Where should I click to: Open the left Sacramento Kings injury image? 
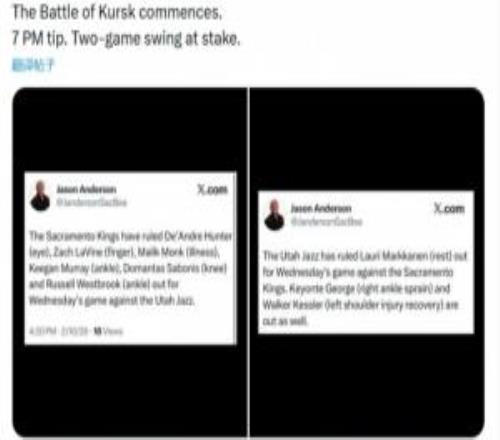point(130,262)
